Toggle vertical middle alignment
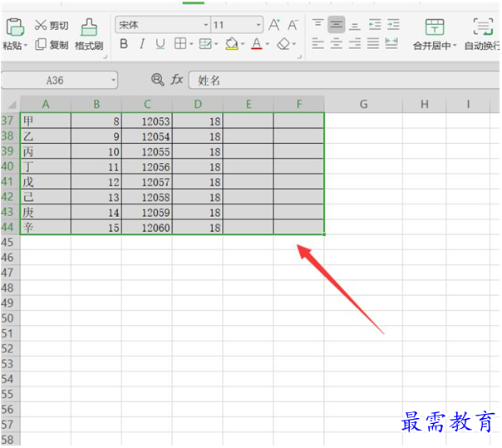Image resolution: width=502 pixels, height=448 pixels. tap(336, 24)
